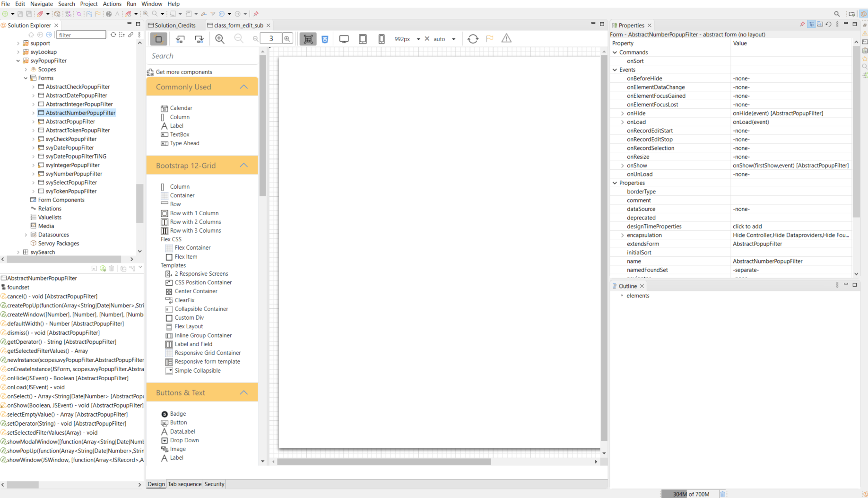Click the bring-to-front arrange icon

pos(199,39)
